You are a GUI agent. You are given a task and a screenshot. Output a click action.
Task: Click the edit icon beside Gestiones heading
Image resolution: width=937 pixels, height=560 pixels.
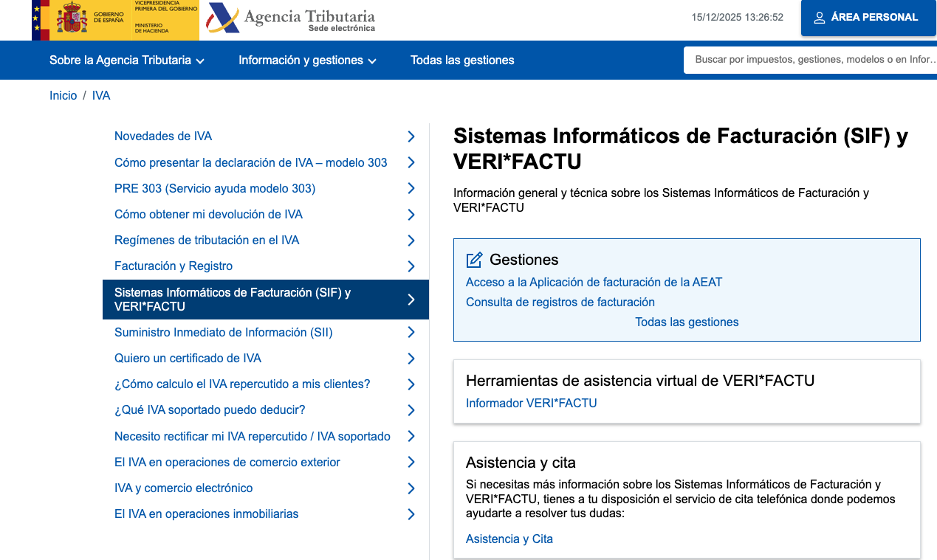tap(474, 260)
